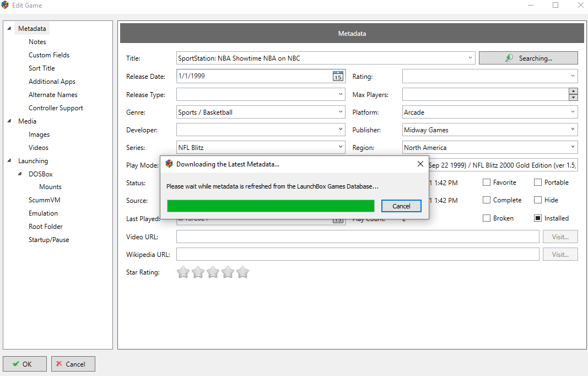Collapse the Media tree node
The image size is (588, 376).
coord(9,121)
